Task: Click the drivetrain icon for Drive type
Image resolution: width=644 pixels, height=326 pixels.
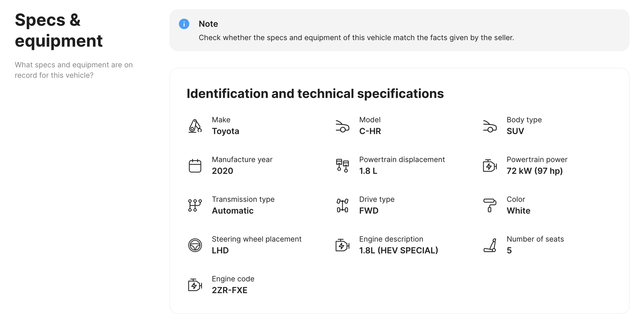Action: click(x=342, y=205)
